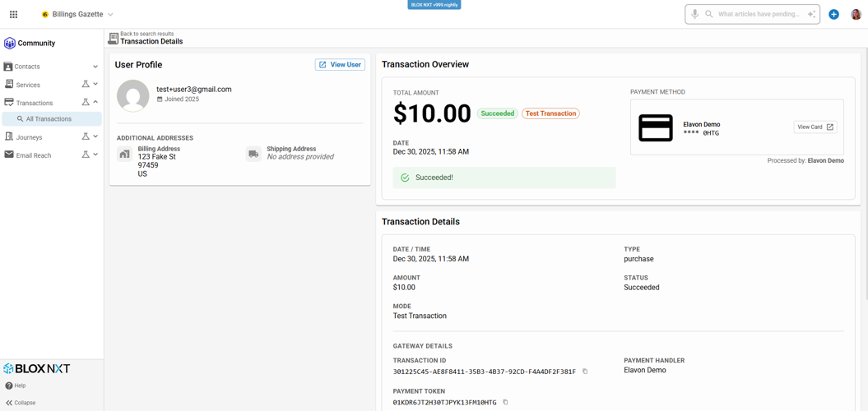Open Help in the sidebar footer

pyautogui.click(x=16, y=386)
